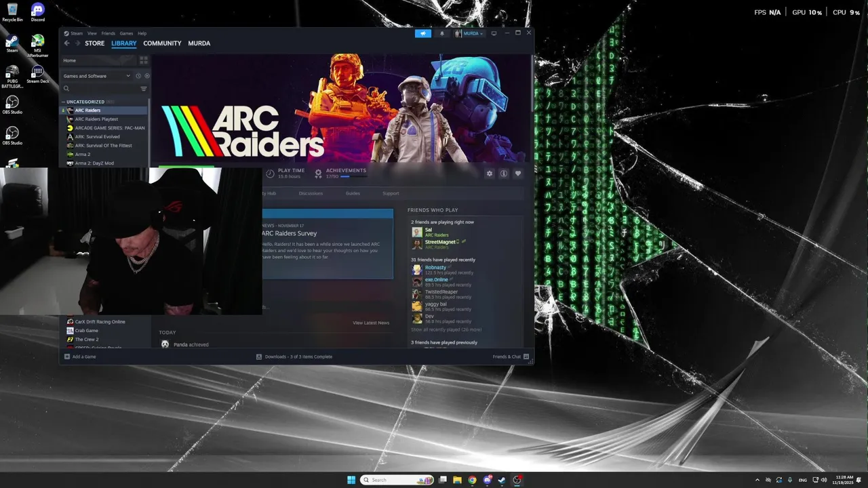Viewport: 868px width, 488px height.
Task: Open ARC Raiders manage gear icon
Action: coord(490,174)
